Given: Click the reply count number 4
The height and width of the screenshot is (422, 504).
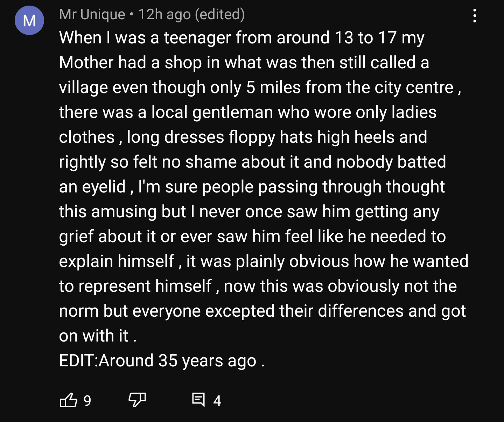Looking at the screenshot, I should (x=217, y=401).
